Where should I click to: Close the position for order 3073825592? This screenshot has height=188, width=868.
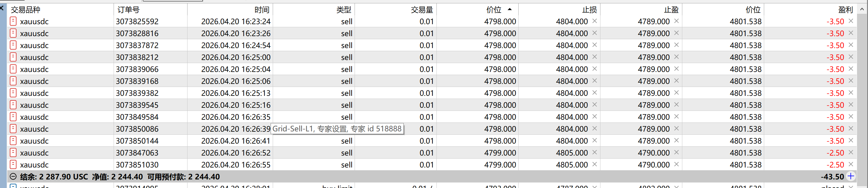pyautogui.click(x=851, y=21)
